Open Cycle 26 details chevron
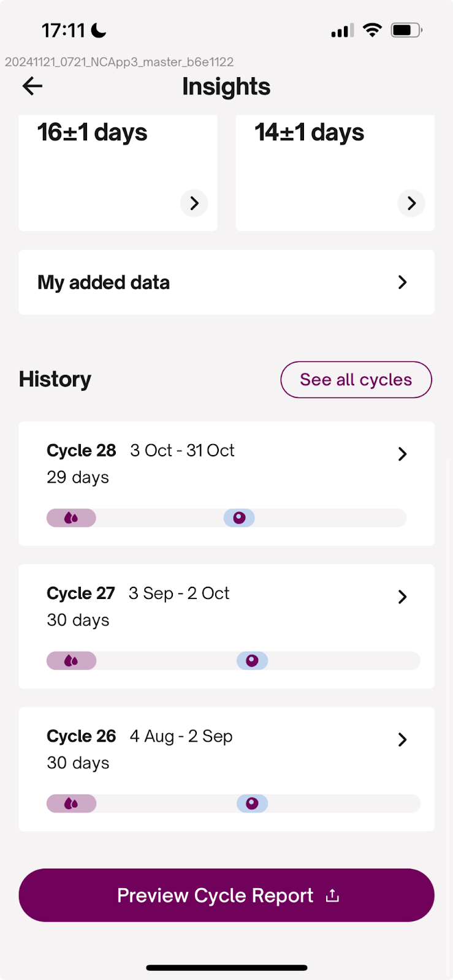 coord(402,739)
